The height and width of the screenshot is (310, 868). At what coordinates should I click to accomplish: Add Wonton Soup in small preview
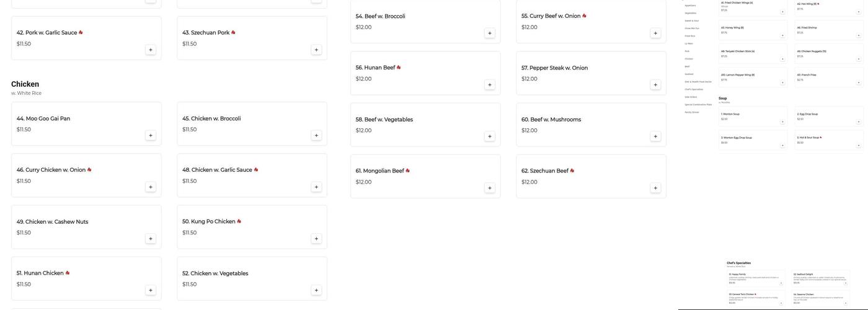pos(782,122)
